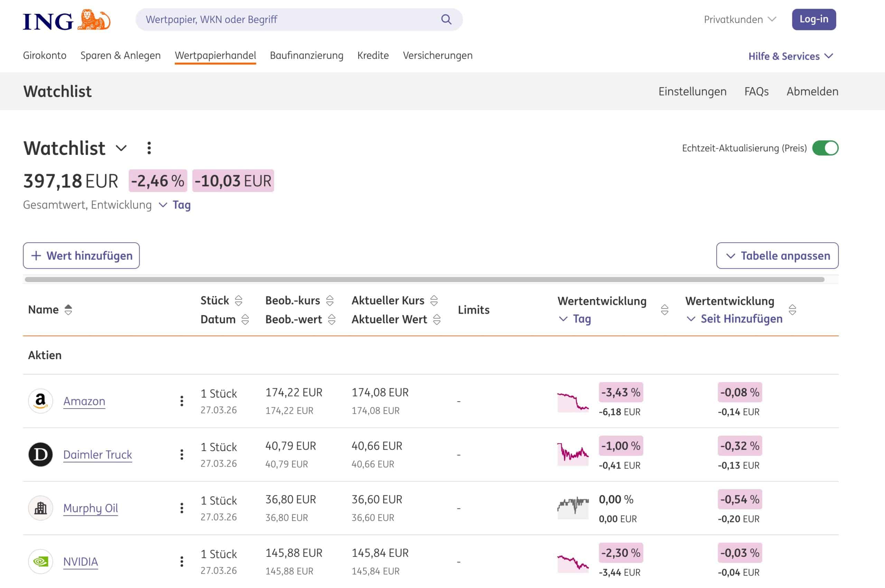Screen dimensions: 885x588
Task: Expand the Watchlist selector chevron
Action: 121,148
